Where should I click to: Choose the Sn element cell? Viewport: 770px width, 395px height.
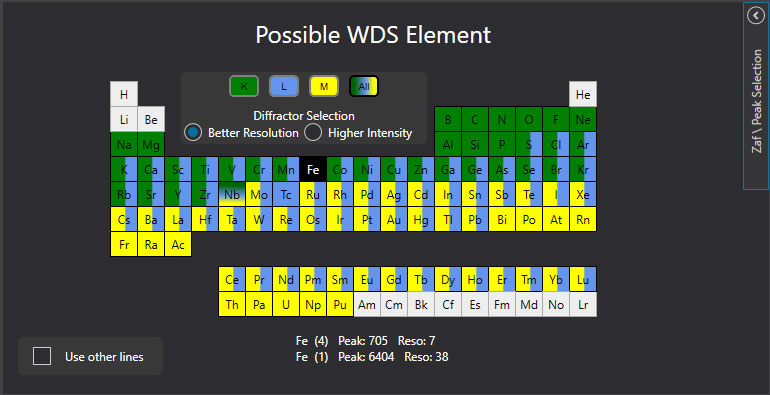[x=475, y=195]
